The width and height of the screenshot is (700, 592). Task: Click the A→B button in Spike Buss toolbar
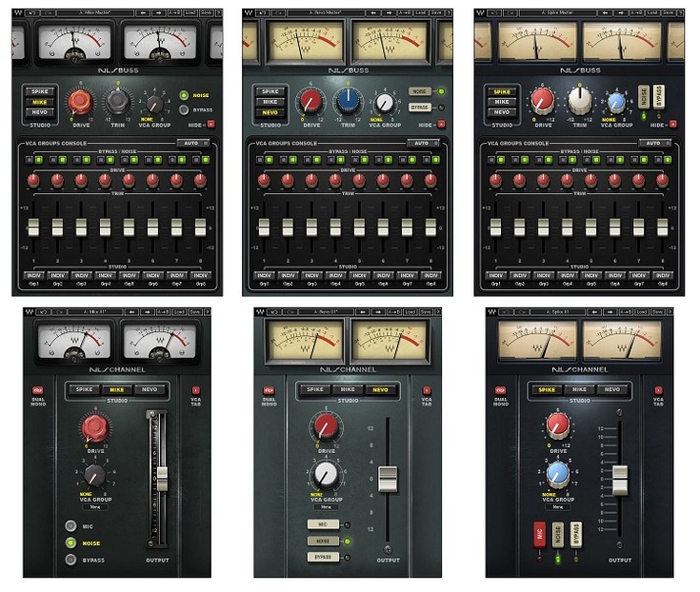coord(637,13)
